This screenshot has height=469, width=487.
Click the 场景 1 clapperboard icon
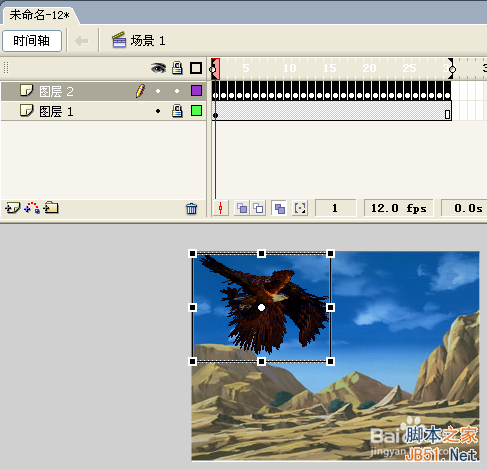[119, 40]
